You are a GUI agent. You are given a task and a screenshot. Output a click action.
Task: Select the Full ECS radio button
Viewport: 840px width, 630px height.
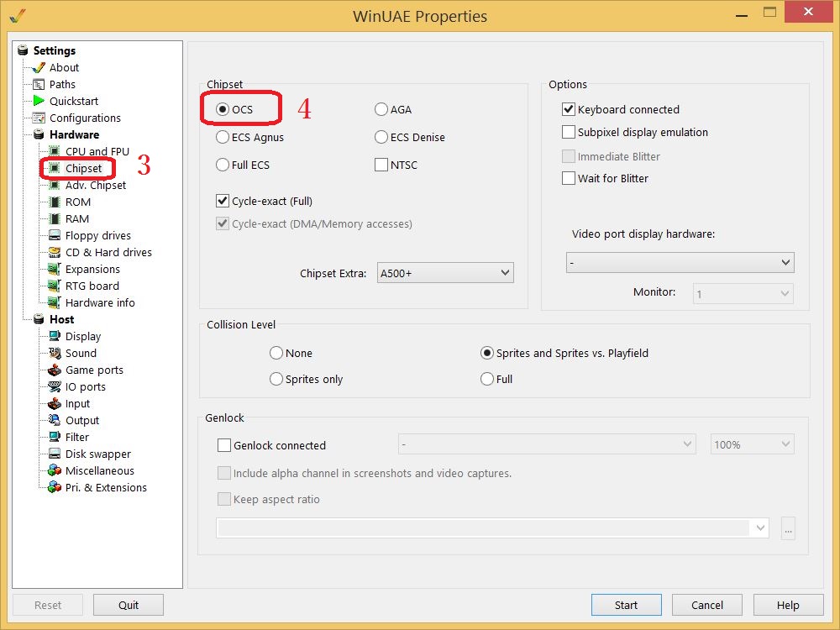(x=223, y=165)
